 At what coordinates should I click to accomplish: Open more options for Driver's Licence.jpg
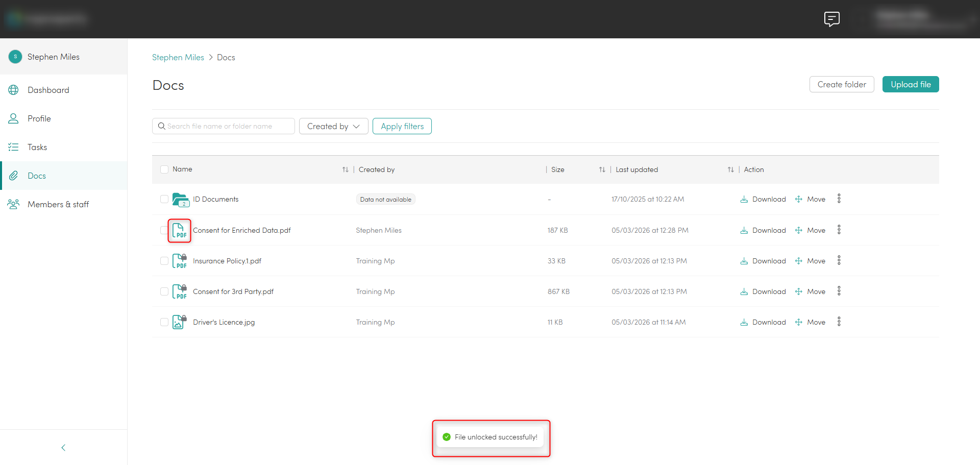coord(839,322)
